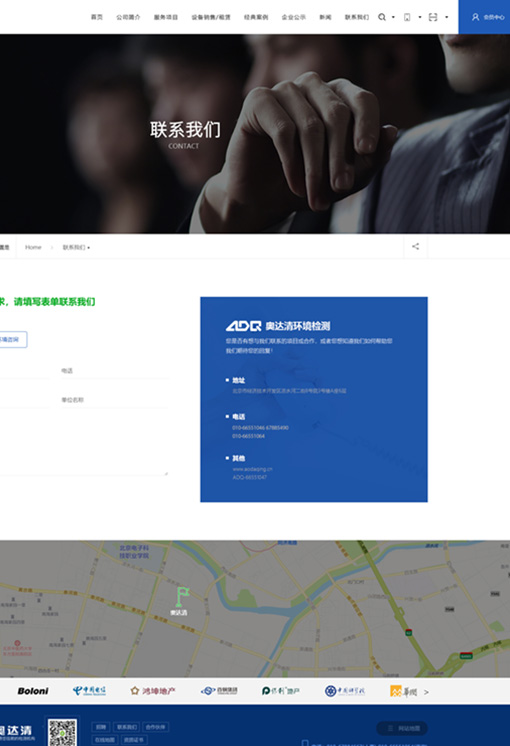Click the ADQ 奥达清环境检测 logo

(x=278, y=326)
